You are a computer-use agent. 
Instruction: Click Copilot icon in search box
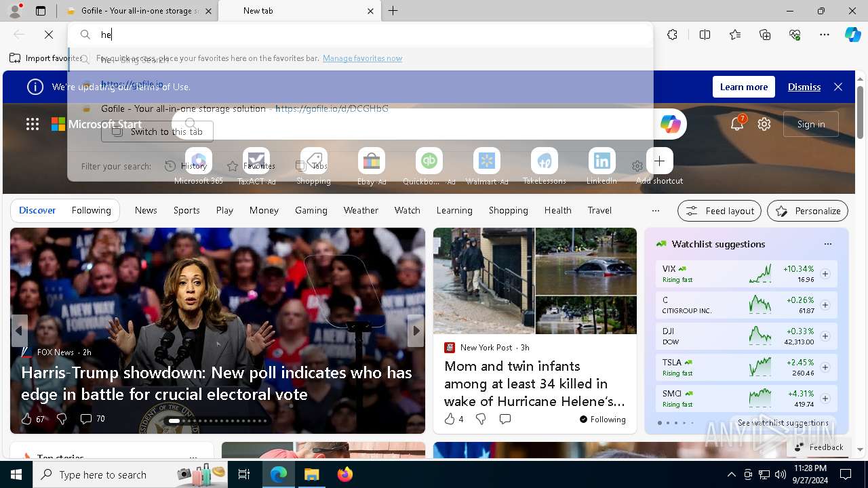click(670, 124)
